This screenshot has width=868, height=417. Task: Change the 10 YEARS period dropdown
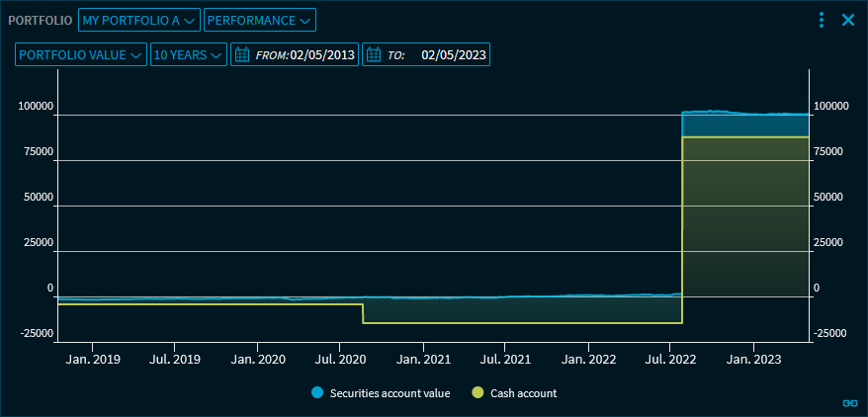[x=188, y=55]
